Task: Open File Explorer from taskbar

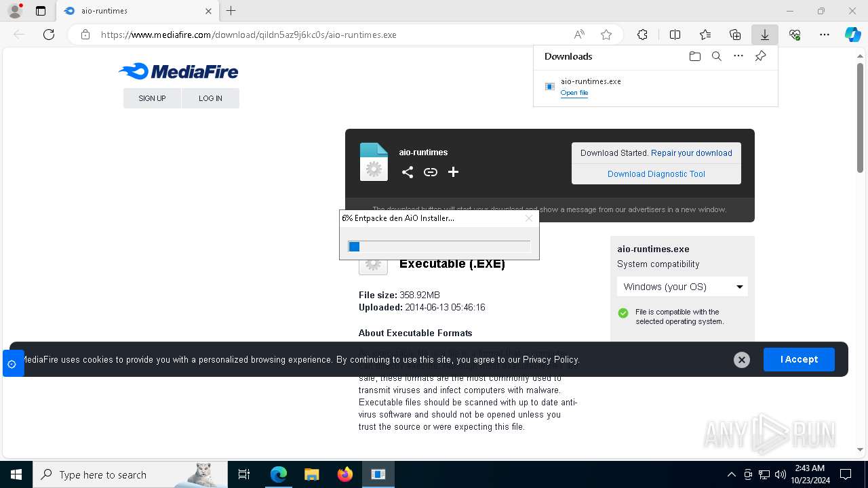Action: [x=312, y=474]
